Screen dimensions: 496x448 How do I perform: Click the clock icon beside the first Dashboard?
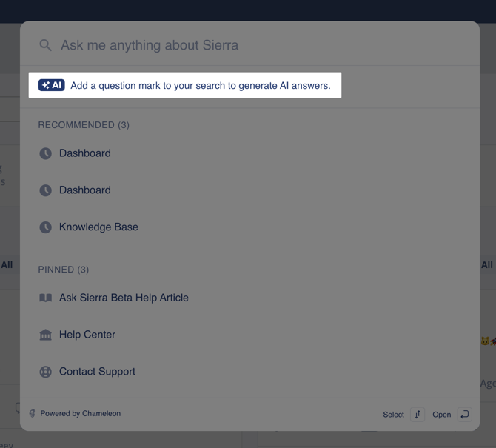(x=46, y=153)
